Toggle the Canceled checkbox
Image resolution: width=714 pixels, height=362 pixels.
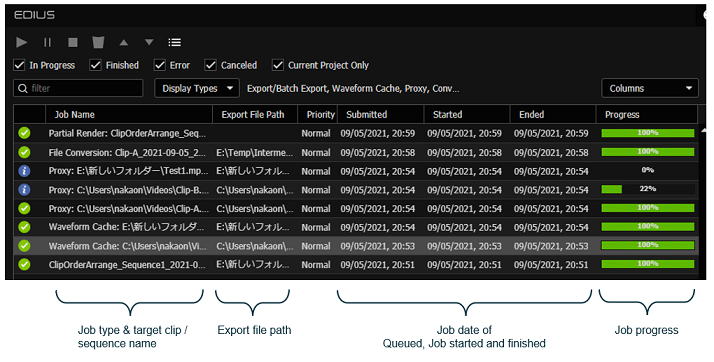[x=210, y=65]
